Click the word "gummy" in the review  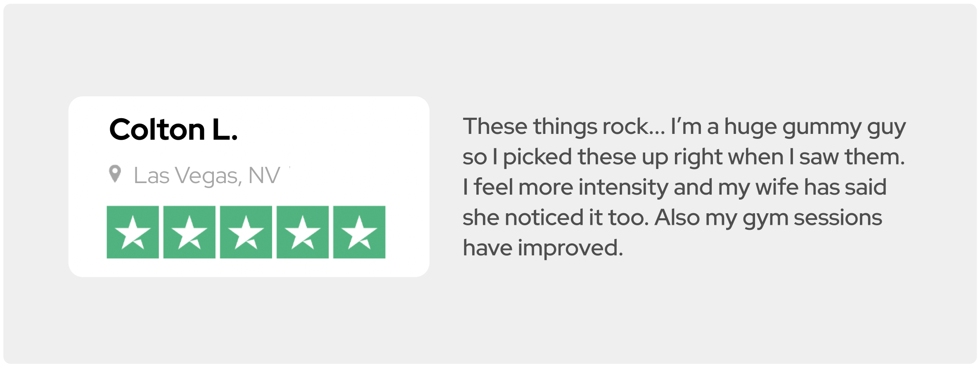[821, 127]
